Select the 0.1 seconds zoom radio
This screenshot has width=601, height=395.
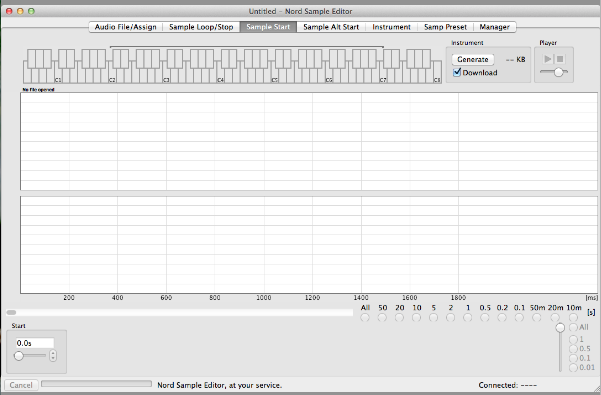tap(519, 318)
